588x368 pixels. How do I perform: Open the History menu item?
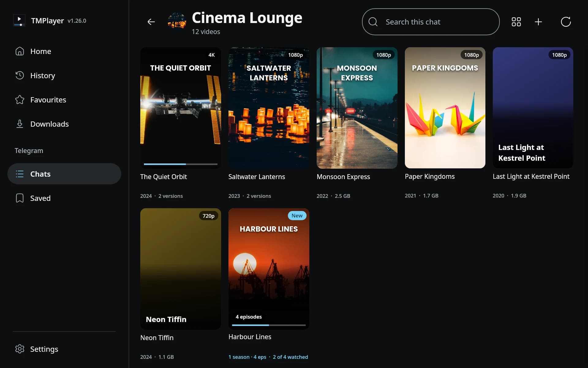coord(64,75)
